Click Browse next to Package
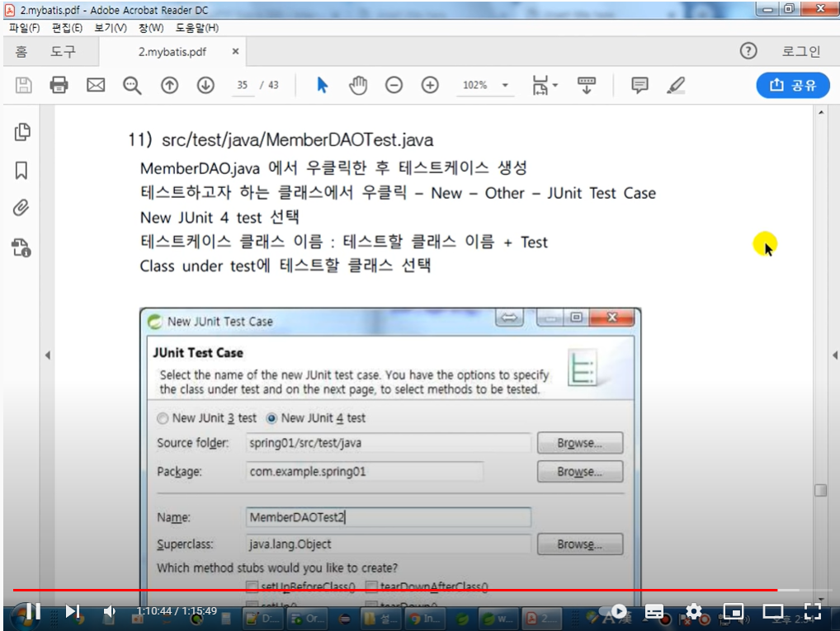Image resolution: width=840 pixels, height=631 pixels. click(x=580, y=472)
